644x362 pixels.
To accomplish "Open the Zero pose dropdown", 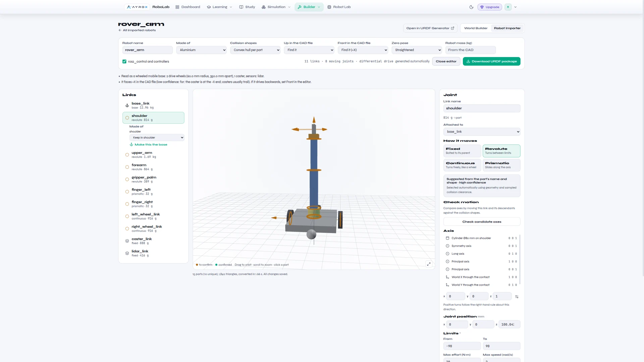I will (x=417, y=50).
